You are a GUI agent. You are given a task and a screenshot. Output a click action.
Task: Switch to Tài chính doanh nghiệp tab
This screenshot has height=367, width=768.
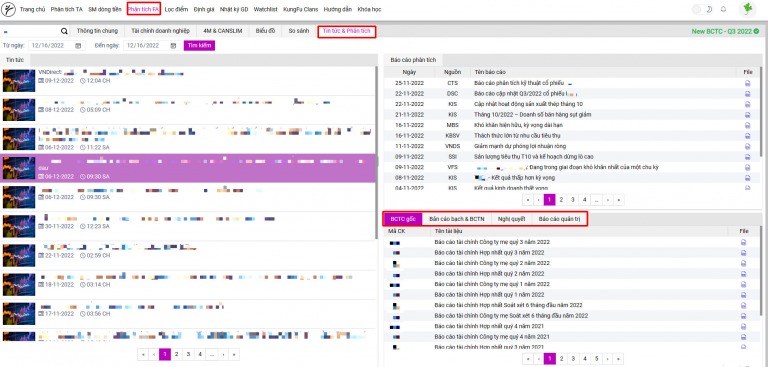(x=160, y=31)
